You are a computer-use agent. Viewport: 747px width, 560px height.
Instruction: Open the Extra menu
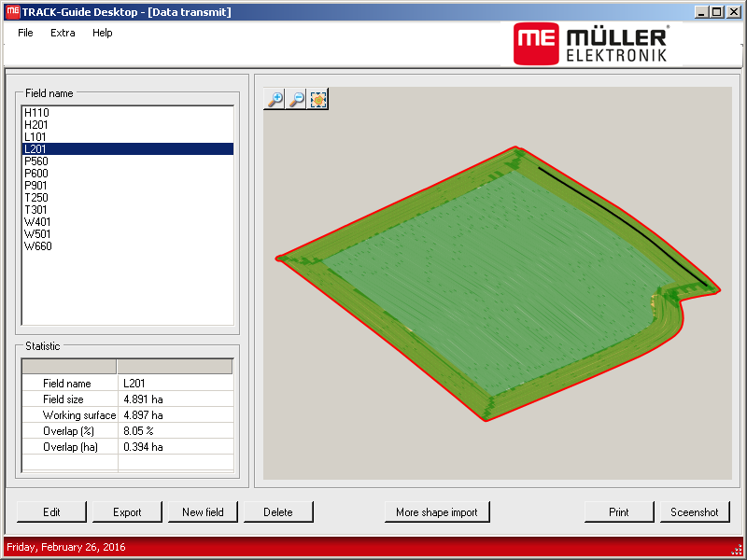(x=63, y=33)
